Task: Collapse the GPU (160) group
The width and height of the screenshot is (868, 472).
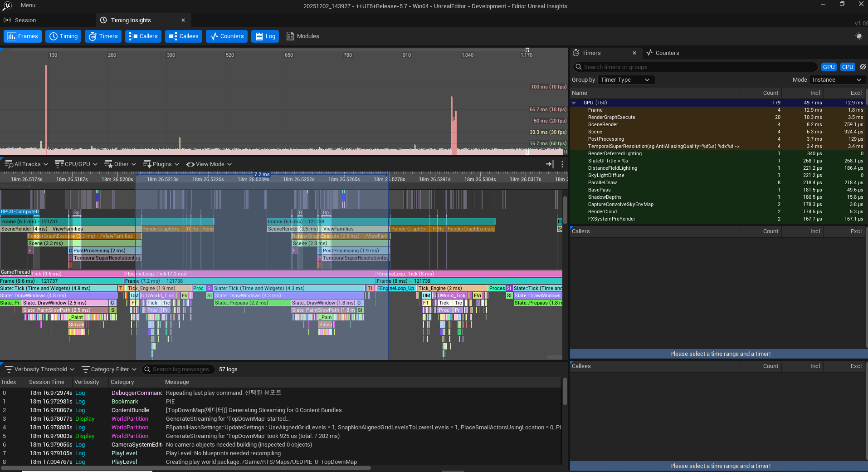Action: point(574,103)
